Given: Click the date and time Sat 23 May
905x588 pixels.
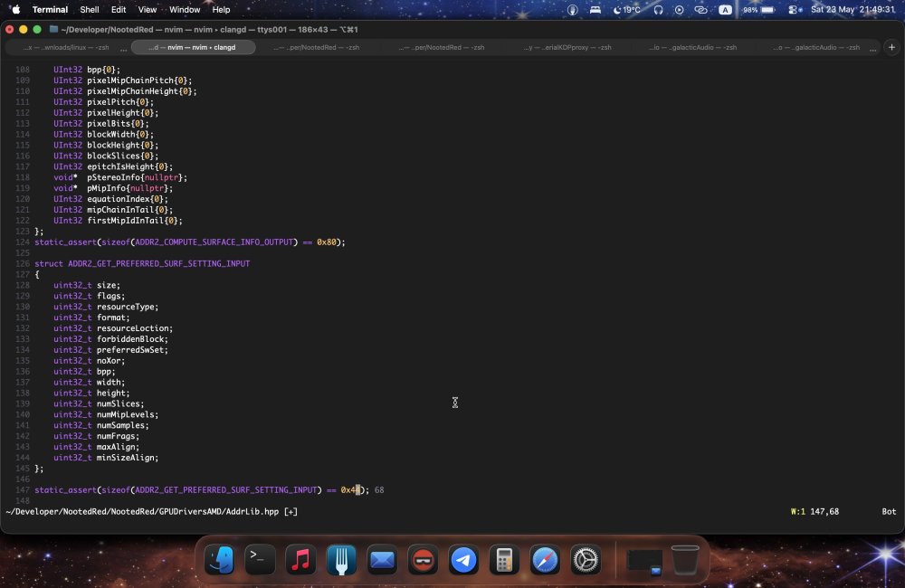Looking at the screenshot, I should (x=853, y=10).
